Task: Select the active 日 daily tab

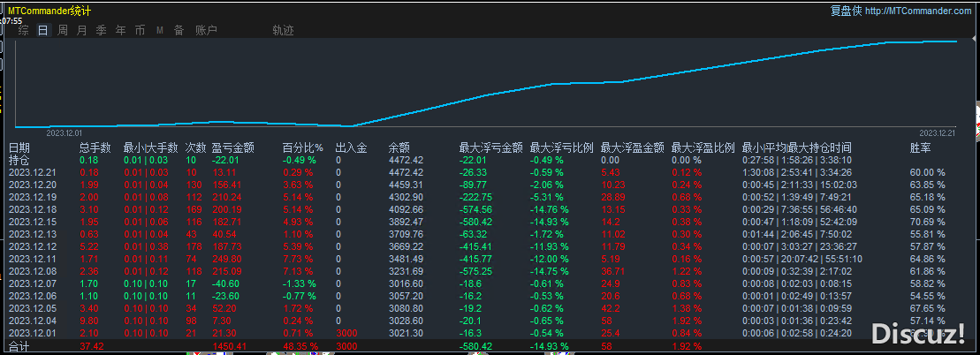Action: point(42,30)
